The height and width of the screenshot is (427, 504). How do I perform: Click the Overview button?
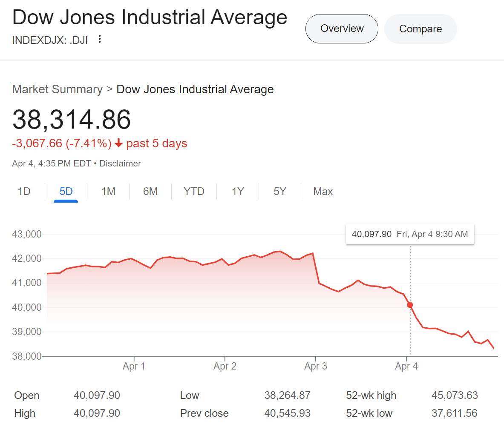coord(342,29)
